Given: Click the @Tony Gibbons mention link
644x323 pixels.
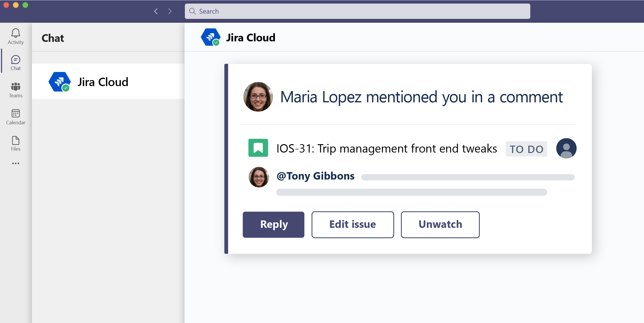Looking at the screenshot, I should [315, 175].
